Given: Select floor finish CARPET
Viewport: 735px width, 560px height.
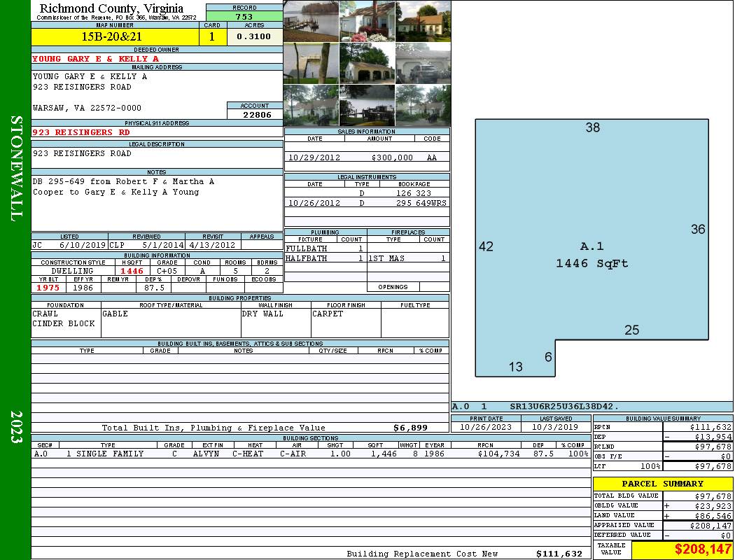Looking at the screenshot, I should pyautogui.click(x=328, y=314).
